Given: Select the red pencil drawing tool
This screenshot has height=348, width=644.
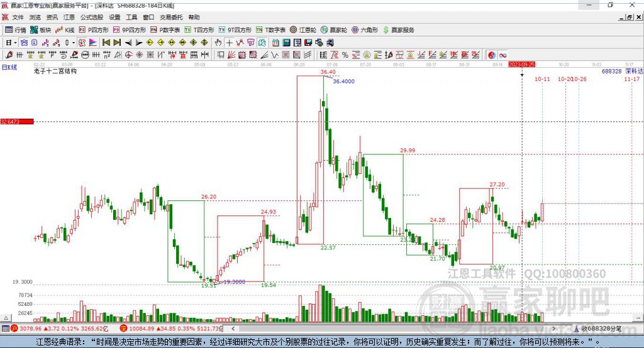Looking at the screenshot, I should click(9, 55).
